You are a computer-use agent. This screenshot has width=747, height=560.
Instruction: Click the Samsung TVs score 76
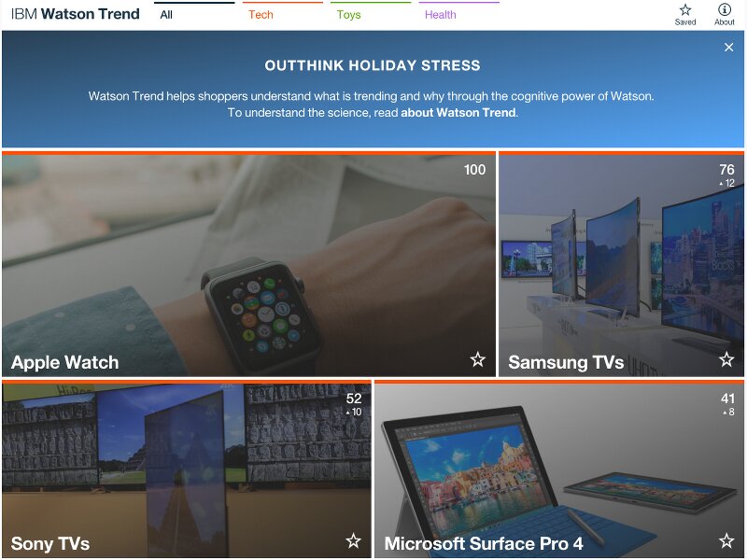(x=726, y=170)
